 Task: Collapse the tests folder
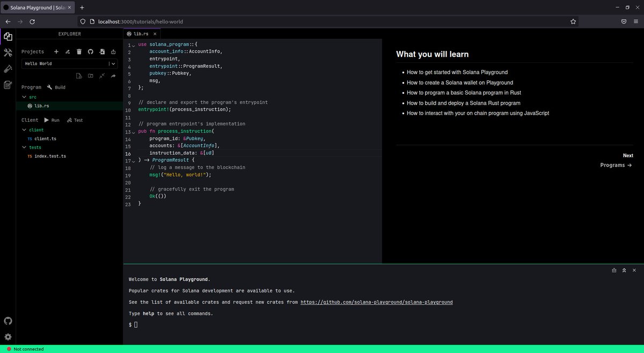24,147
